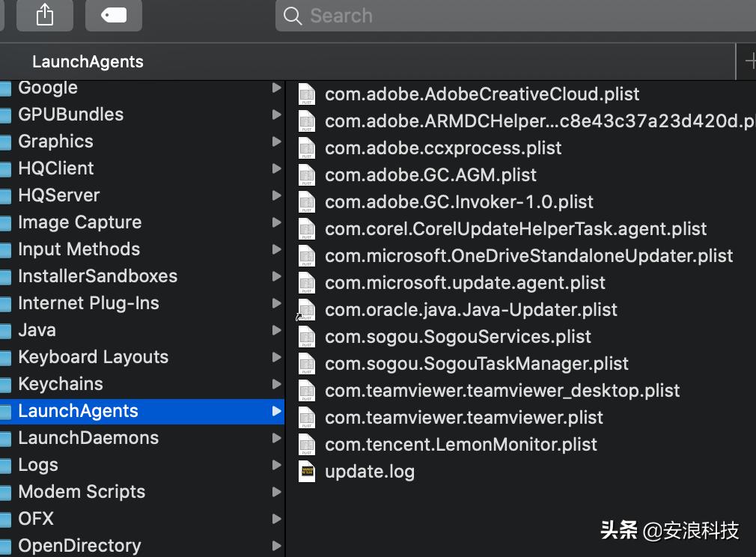Screen dimensions: 756x557
Task: Select the LaunchAgents tab
Action: pyautogui.click(x=88, y=62)
